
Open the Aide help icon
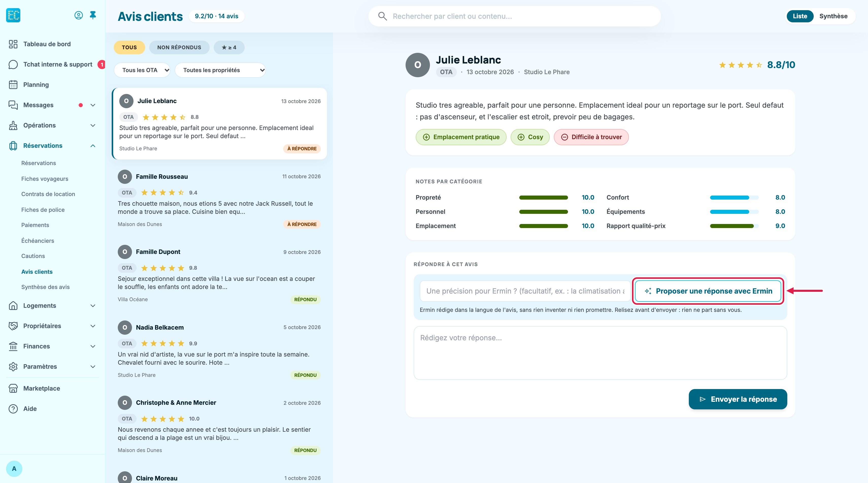click(13, 409)
